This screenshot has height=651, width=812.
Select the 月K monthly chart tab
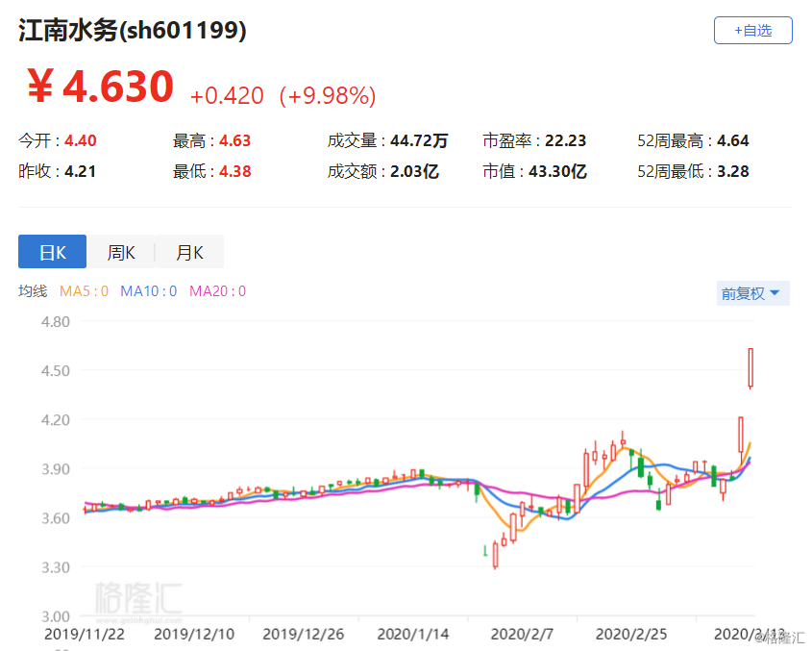point(189,252)
